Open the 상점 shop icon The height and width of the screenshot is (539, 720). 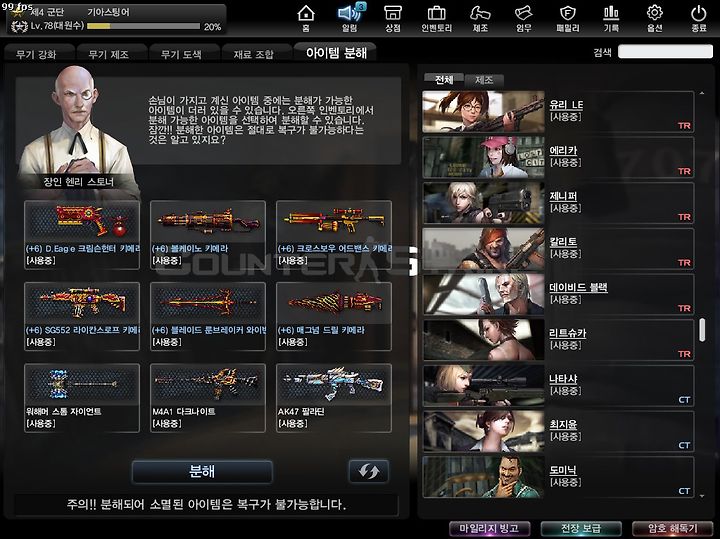pyautogui.click(x=393, y=17)
